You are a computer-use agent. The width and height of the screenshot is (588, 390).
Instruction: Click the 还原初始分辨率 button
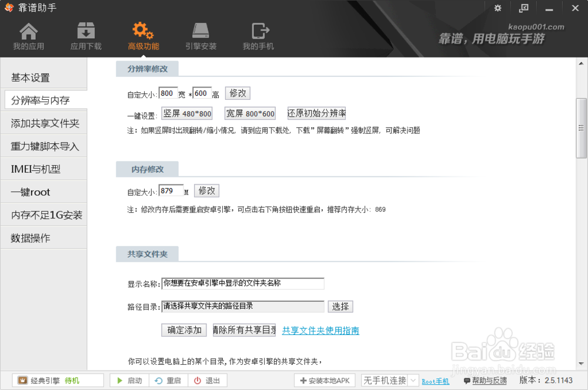318,113
